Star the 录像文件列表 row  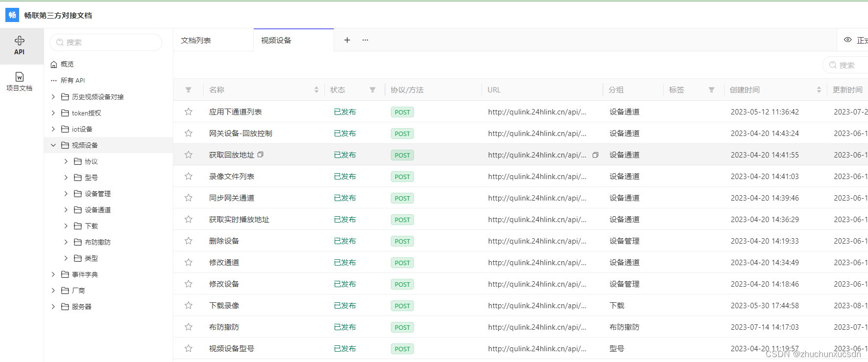tap(188, 176)
